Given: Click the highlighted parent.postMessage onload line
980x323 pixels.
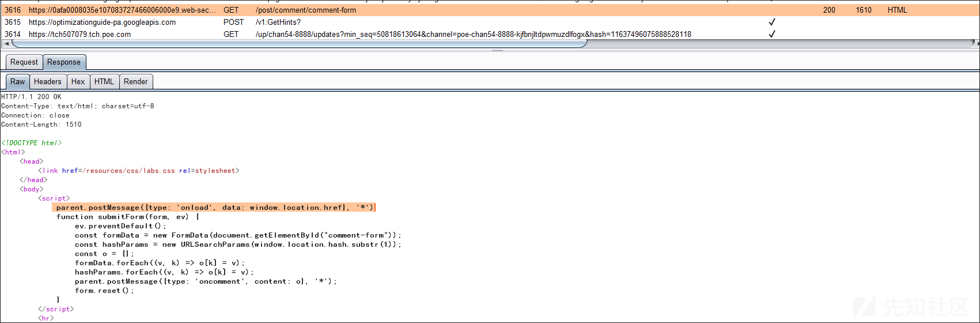Looking at the screenshot, I should point(215,207).
